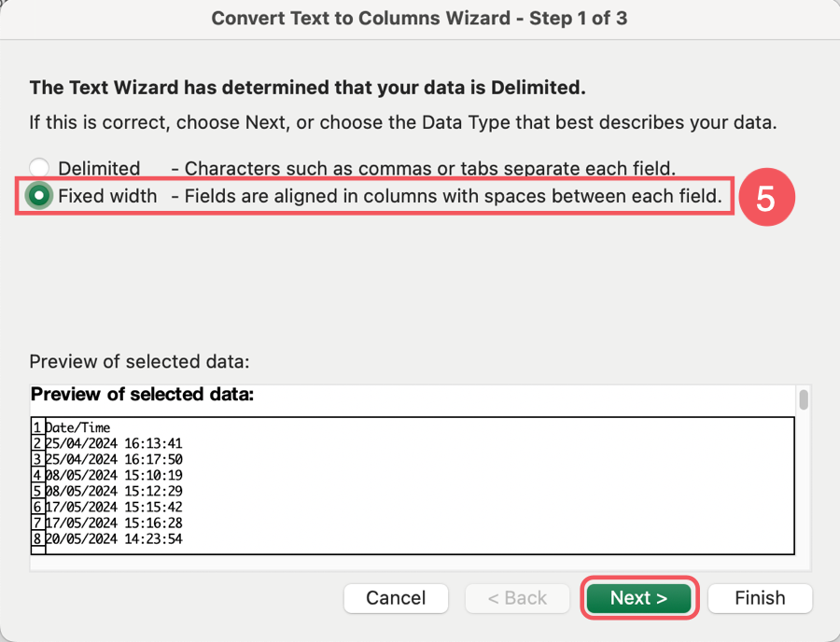Click preview row 25/04/2024 16:17:50
This screenshot has height=642, width=840.
pyautogui.click(x=114, y=459)
